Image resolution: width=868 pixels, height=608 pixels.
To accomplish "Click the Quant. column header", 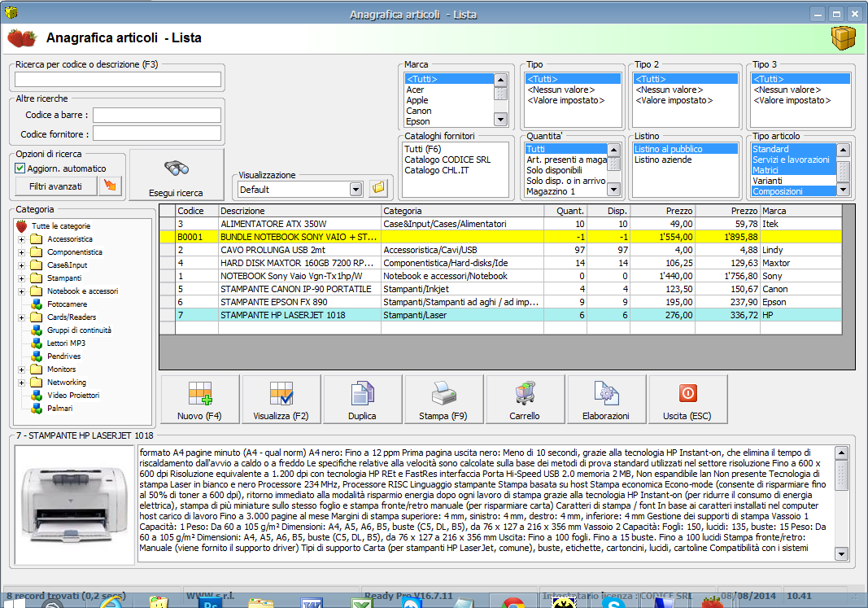I will pyautogui.click(x=565, y=211).
